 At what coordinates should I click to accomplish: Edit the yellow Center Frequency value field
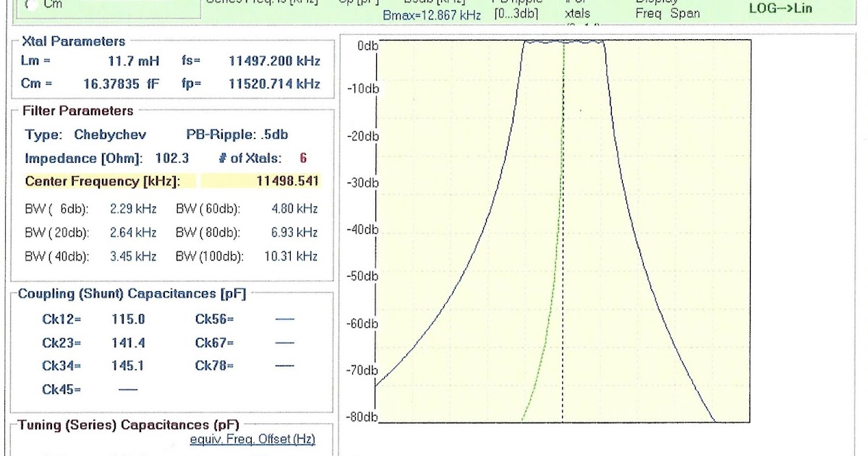(x=289, y=180)
